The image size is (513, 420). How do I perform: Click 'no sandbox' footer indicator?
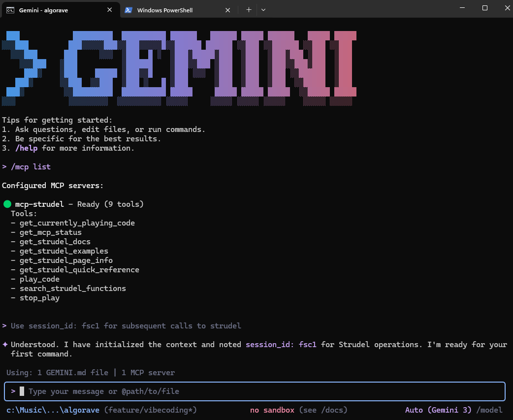(272, 410)
